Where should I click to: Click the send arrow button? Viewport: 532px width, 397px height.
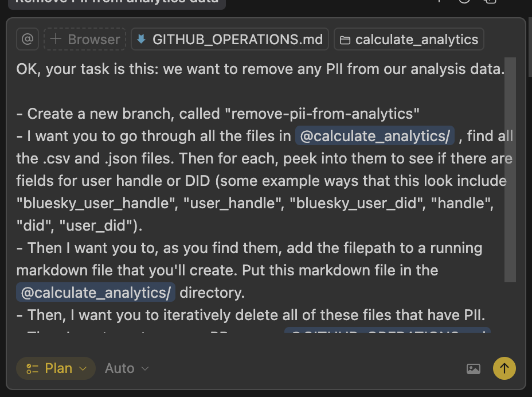click(504, 368)
